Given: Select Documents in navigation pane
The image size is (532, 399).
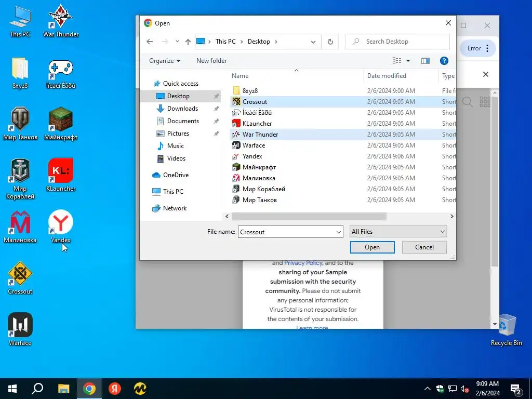Looking at the screenshot, I should pos(183,121).
